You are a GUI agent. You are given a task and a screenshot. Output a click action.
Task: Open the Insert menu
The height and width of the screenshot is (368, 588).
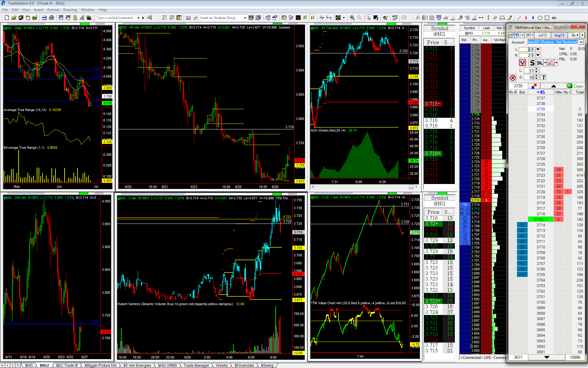(x=39, y=10)
